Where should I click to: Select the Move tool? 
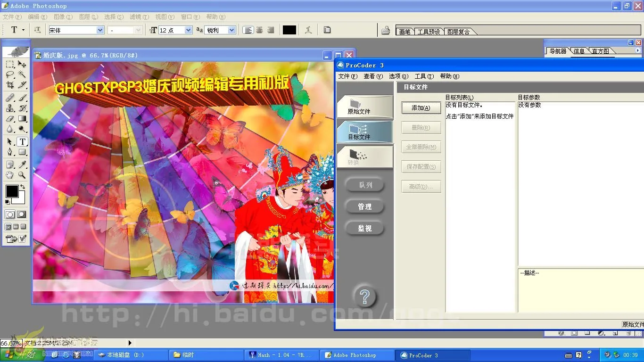[x=22, y=64]
